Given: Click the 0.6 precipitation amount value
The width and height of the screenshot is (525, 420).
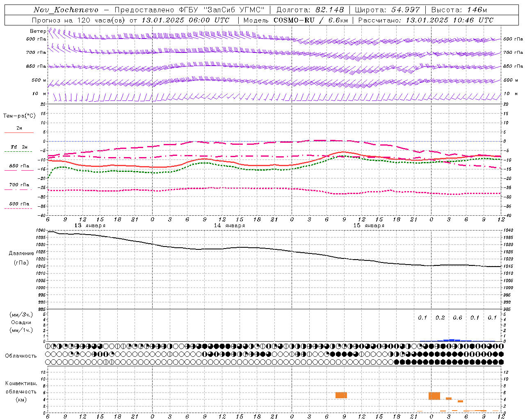Looking at the screenshot, I should click(x=457, y=318).
